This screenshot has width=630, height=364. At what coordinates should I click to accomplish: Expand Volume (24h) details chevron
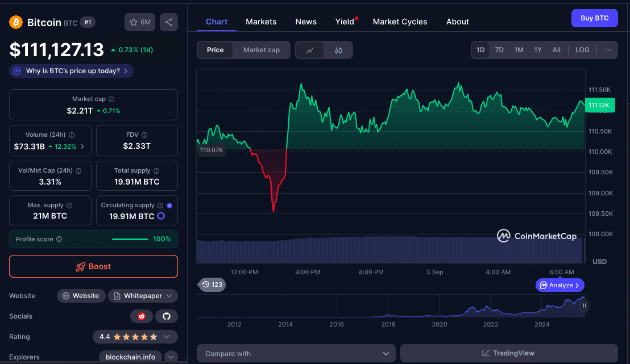pos(83,147)
